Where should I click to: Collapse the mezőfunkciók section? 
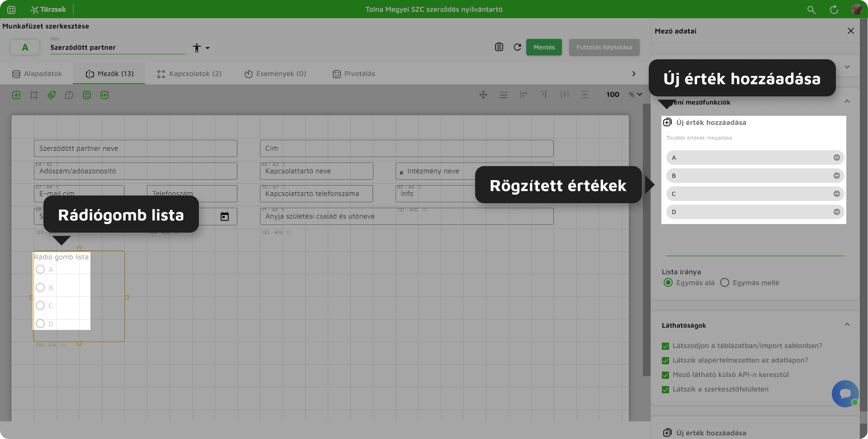click(x=847, y=101)
